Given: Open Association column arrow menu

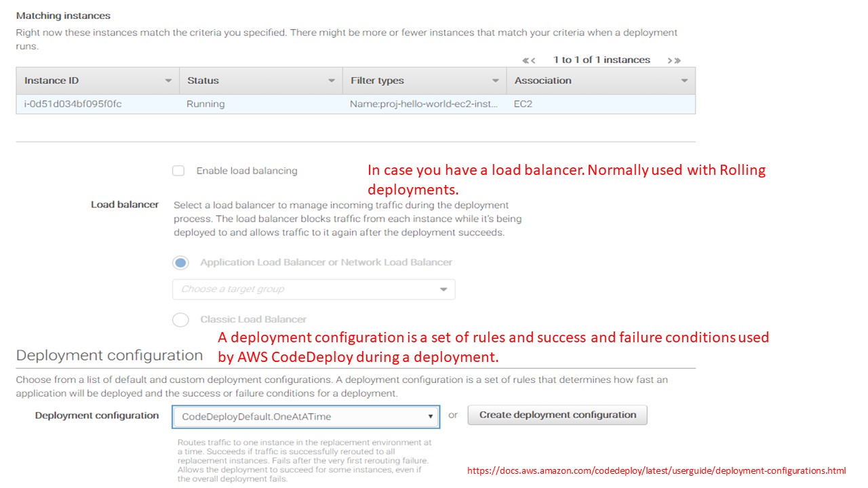Looking at the screenshot, I should pos(684,81).
